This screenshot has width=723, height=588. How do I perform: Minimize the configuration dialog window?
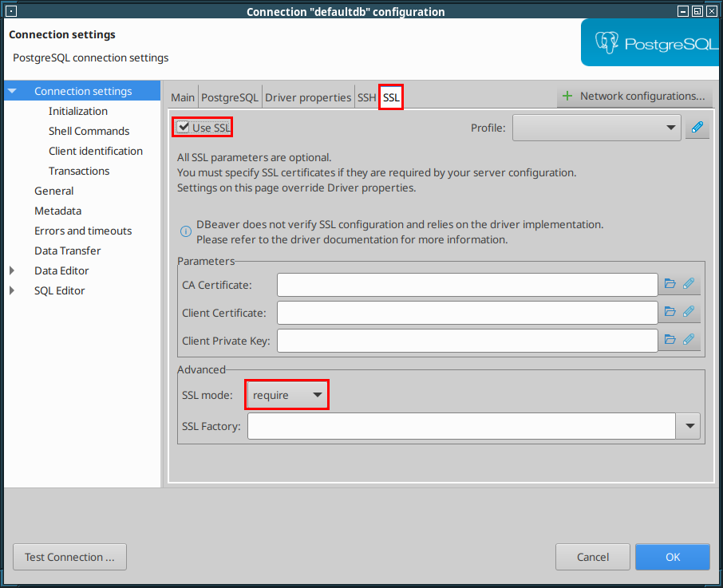[683, 11]
